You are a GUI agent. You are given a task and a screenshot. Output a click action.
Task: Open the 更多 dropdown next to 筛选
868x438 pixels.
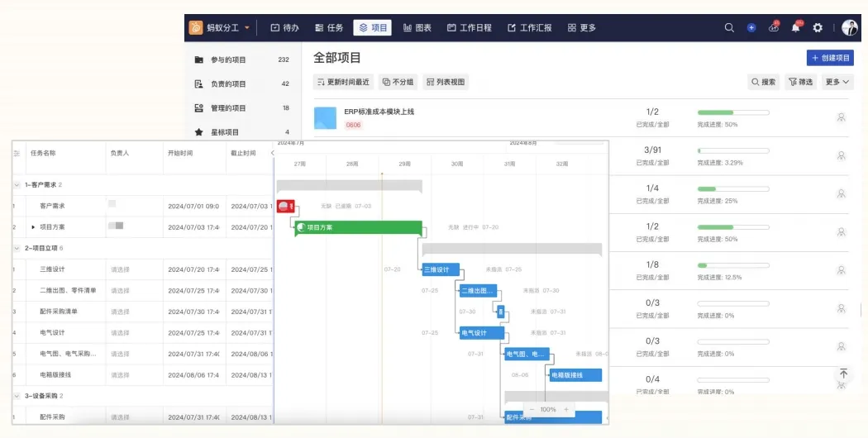point(837,82)
